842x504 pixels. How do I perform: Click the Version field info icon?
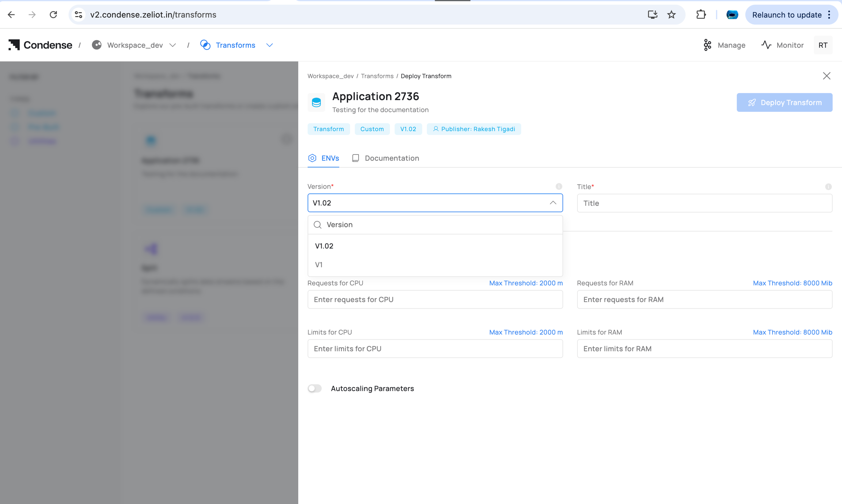coord(559,187)
